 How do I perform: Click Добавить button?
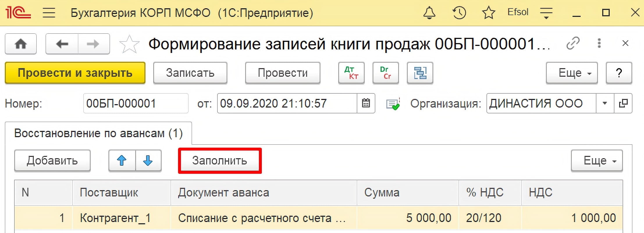(52, 161)
